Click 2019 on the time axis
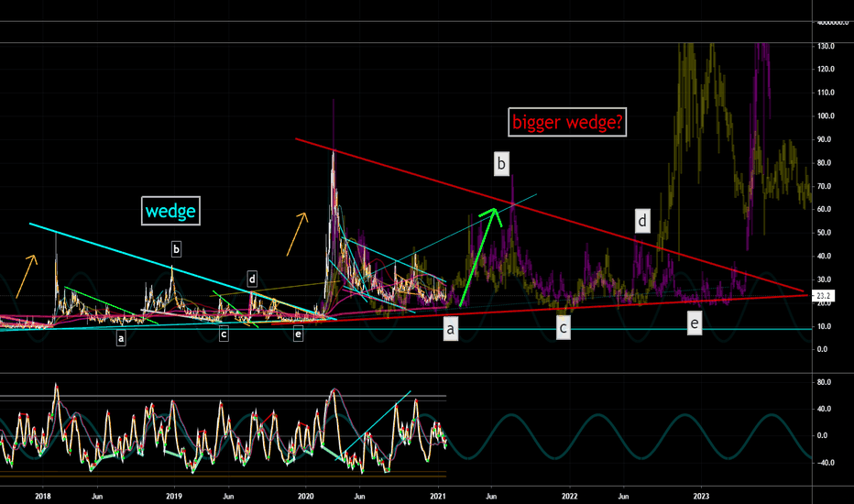Screen dimensions: 854x504 174,497
